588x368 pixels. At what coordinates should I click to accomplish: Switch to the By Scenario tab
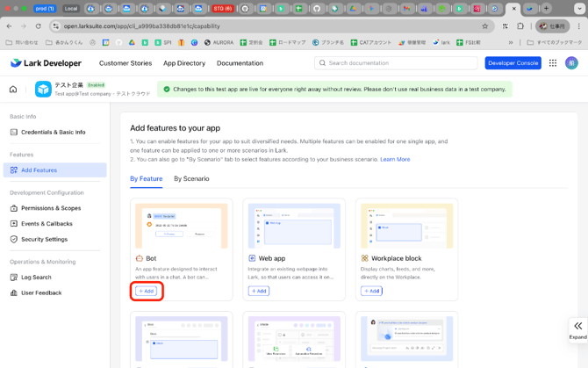(191, 178)
